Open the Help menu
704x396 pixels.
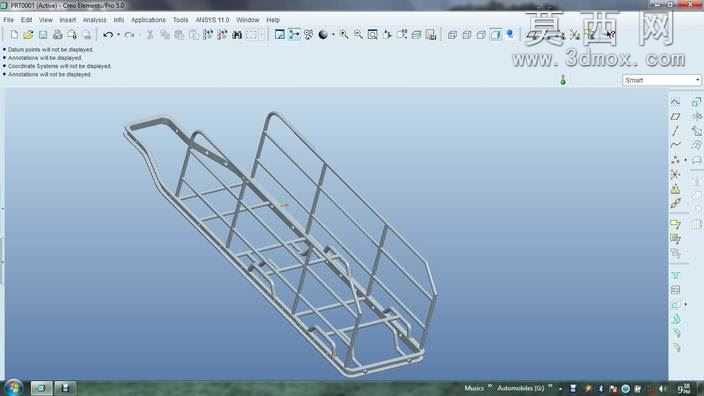click(273, 20)
